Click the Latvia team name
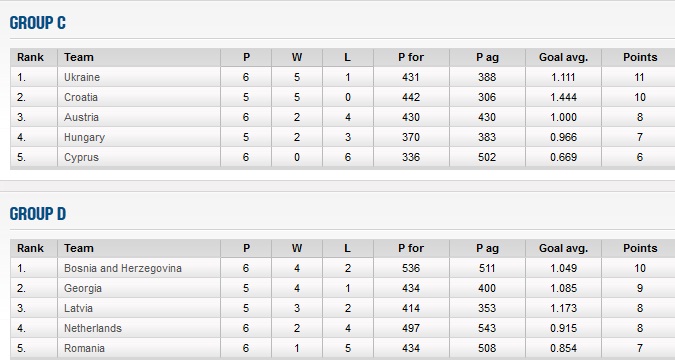The height and width of the screenshot is (360, 675). (x=78, y=308)
